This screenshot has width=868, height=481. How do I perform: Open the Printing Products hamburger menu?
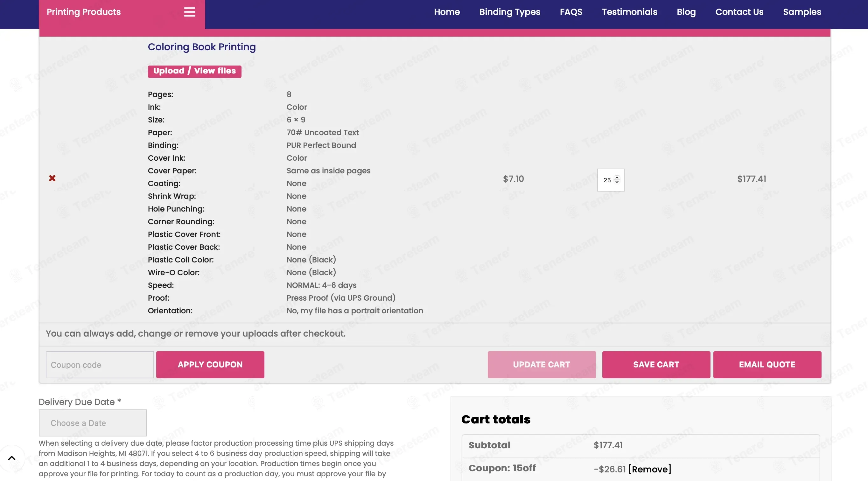pos(189,12)
